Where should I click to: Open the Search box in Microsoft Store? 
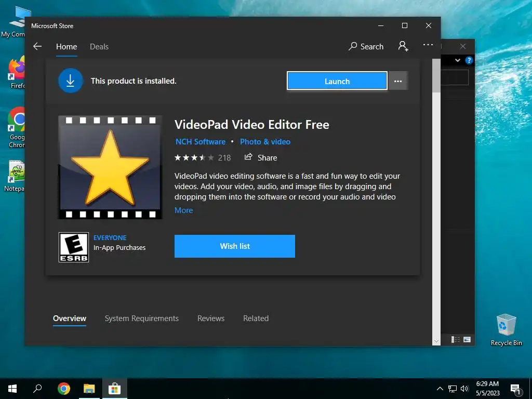[366, 46]
